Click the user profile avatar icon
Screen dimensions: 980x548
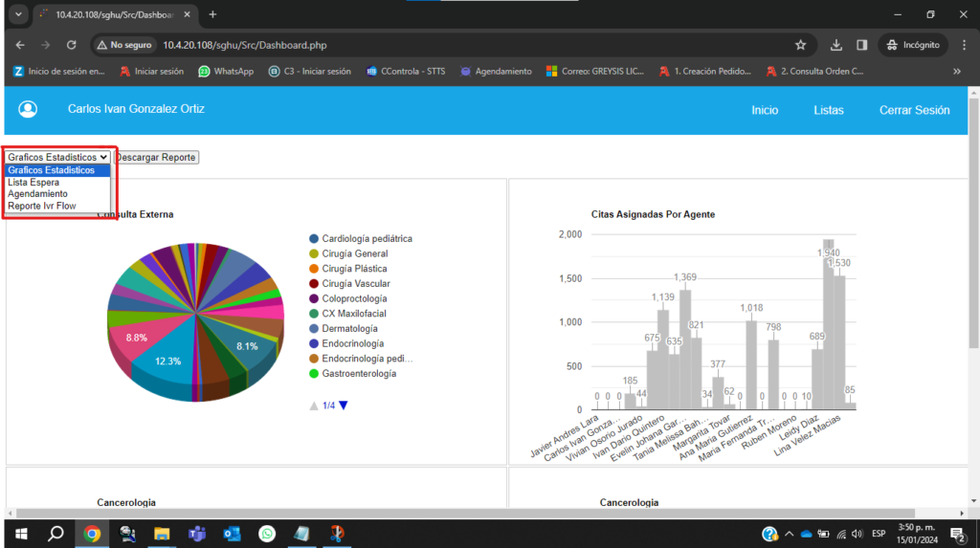tap(28, 110)
